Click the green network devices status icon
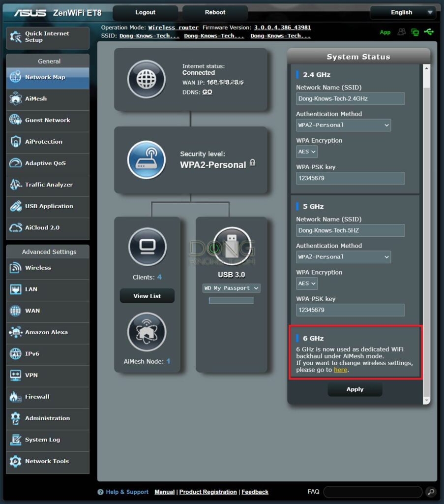This screenshot has height=504, width=444. click(x=415, y=32)
